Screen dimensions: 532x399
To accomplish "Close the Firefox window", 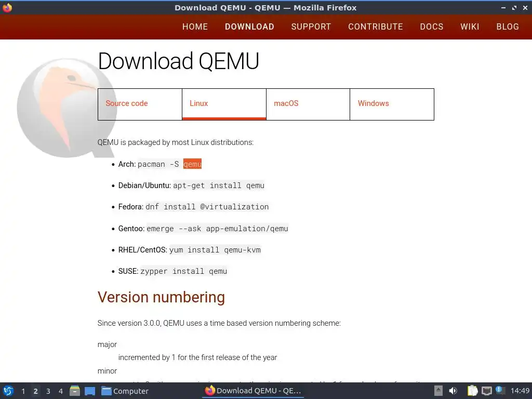I will (x=525, y=7).
